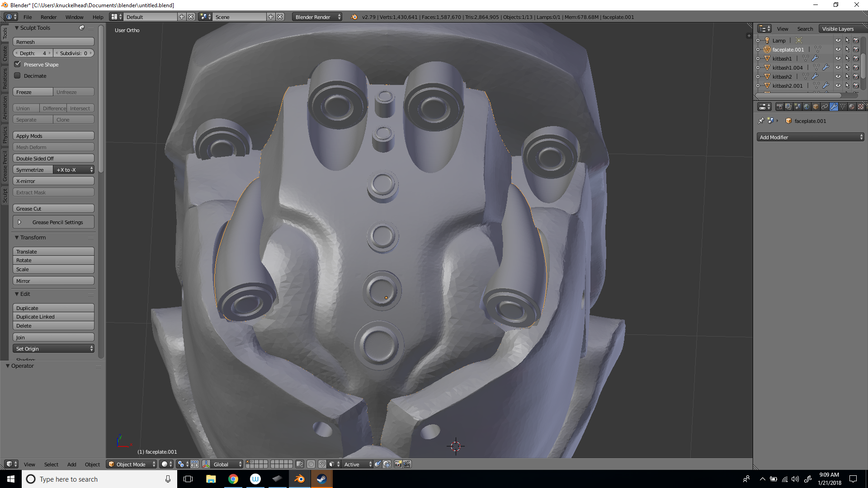Click the OpenGL render animation clapper icon
The width and height of the screenshot is (868, 488).
(407, 464)
